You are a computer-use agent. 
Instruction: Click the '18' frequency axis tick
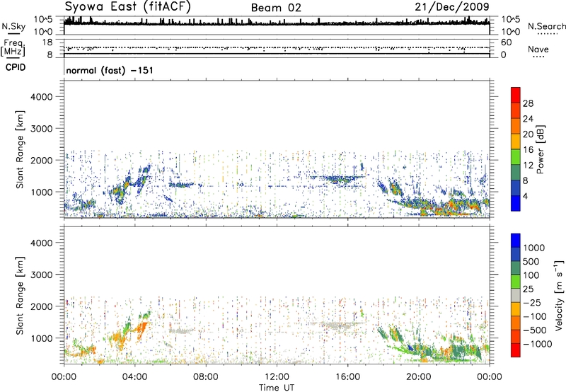[x=47, y=42]
